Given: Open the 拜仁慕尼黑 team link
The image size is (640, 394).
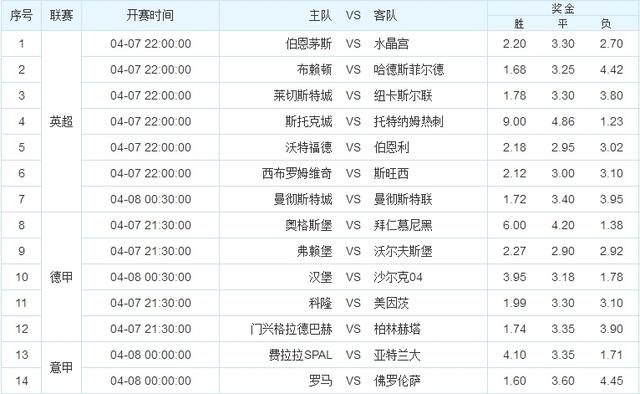Looking at the screenshot, I should click(x=403, y=225).
